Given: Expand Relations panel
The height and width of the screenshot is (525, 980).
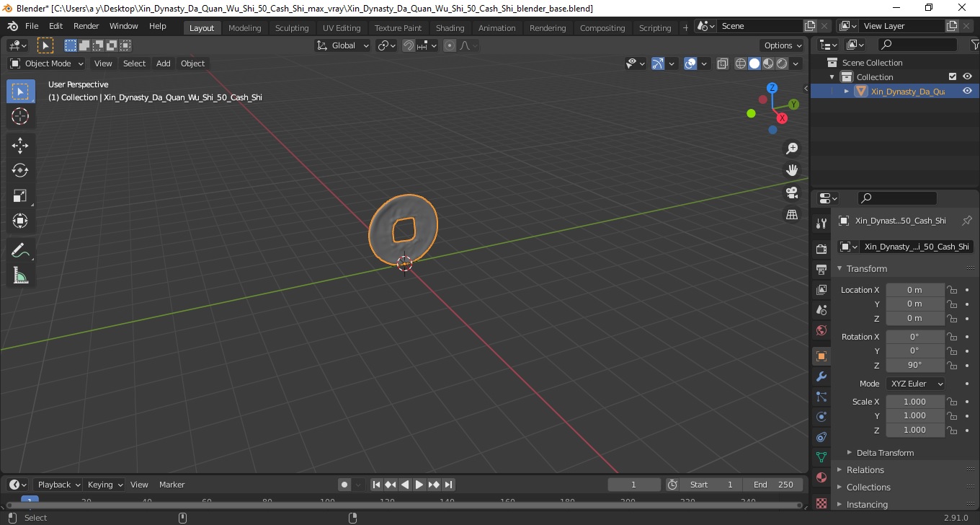Looking at the screenshot, I should pyautogui.click(x=865, y=469).
